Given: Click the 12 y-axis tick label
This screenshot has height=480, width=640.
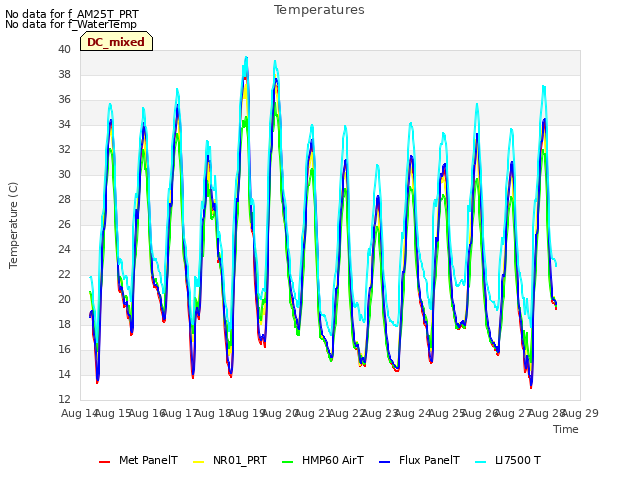Looking at the screenshot, I should click(64, 399).
